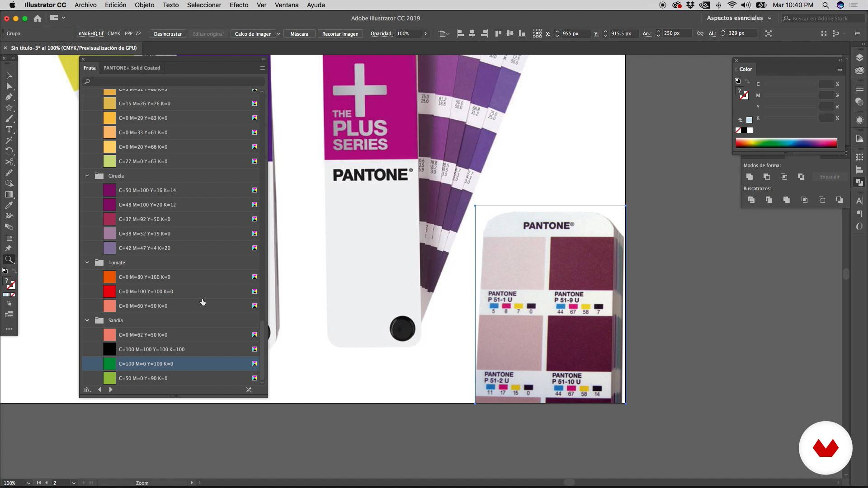Click Unite shape mode in Pathfinder

tap(749, 177)
